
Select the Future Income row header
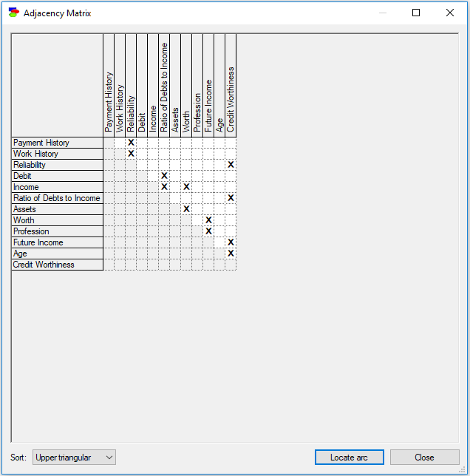[58, 242]
